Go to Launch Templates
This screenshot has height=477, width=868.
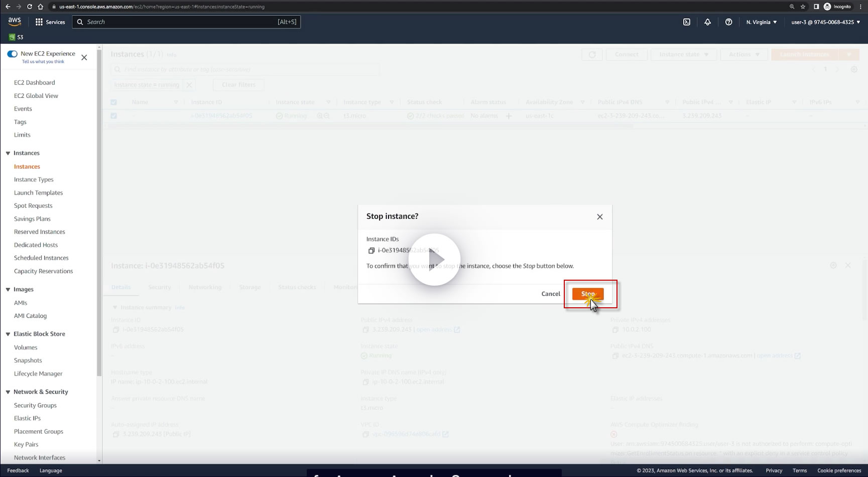click(39, 193)
